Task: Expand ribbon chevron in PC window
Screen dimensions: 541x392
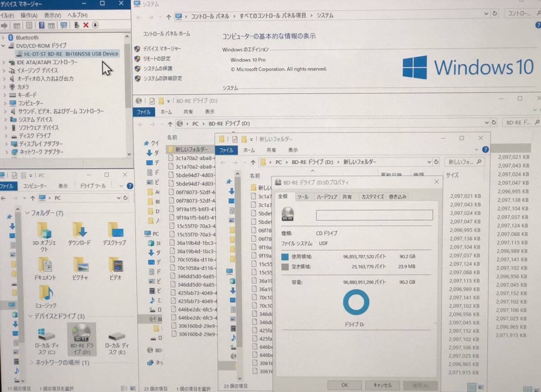Action: (x=121, y=186)
